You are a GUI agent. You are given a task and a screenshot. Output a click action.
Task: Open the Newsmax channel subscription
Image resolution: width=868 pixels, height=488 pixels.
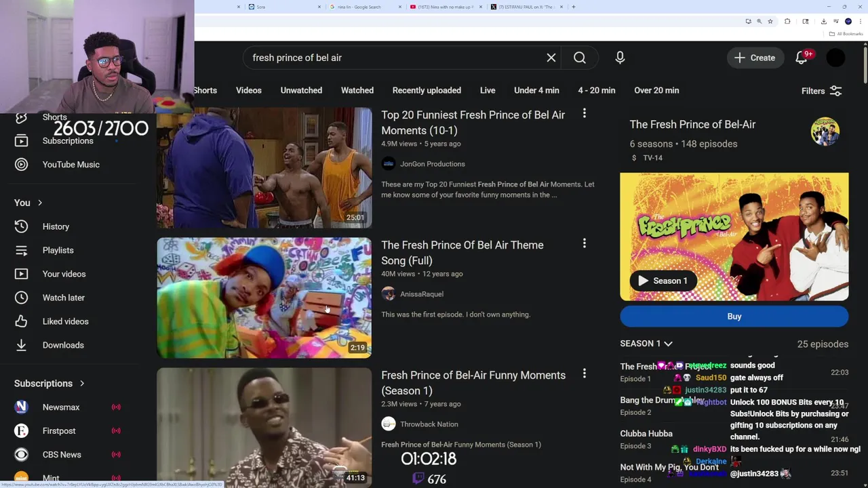click(x=61, y=407)
